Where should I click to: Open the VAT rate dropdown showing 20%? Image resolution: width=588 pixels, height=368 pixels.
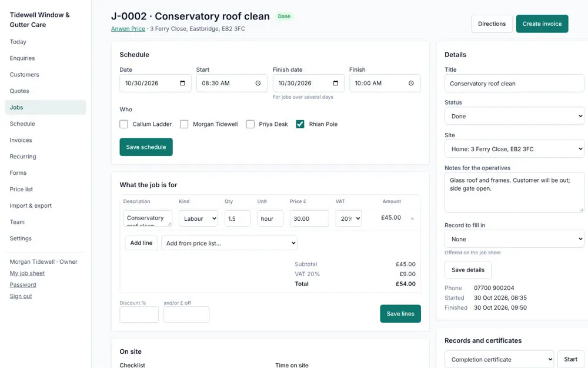point(349,218)
